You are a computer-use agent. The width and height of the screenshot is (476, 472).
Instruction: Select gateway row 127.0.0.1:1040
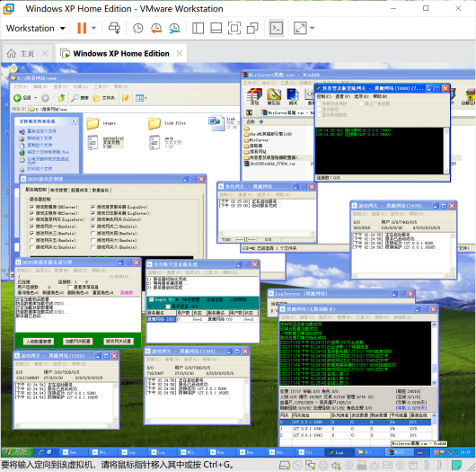(x=355, y=429)
